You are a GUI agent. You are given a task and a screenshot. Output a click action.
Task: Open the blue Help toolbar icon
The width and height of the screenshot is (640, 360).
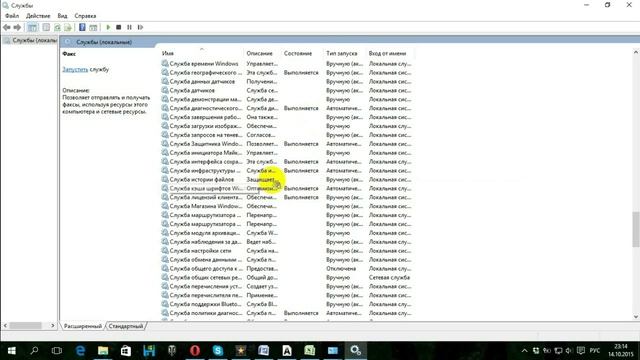coord(82,27)
